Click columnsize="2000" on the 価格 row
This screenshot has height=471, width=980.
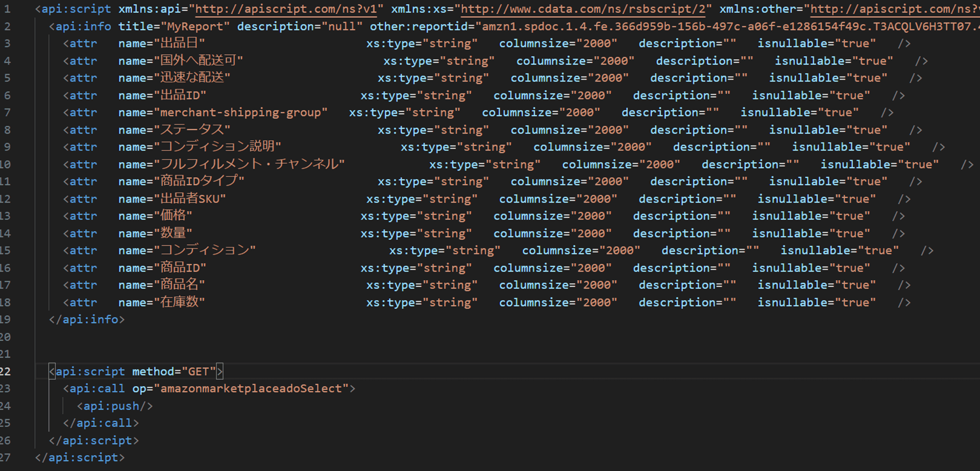[553, 216]
